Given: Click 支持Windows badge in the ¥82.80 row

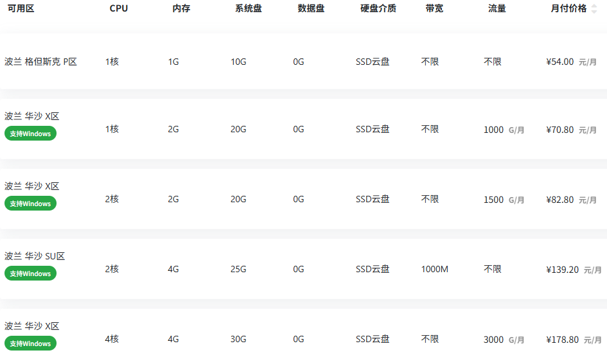Looking at the screenshot, I should pos(30,204).
